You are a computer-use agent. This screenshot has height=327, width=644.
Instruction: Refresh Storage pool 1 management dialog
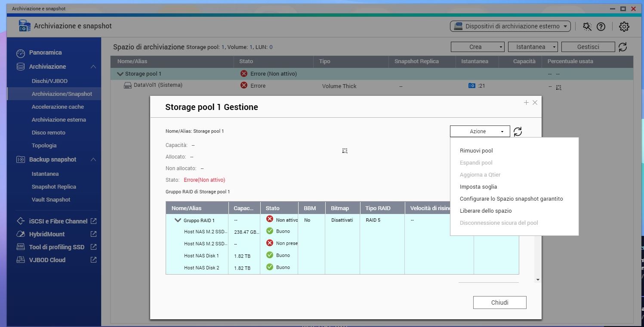click(x=518, y=131)
